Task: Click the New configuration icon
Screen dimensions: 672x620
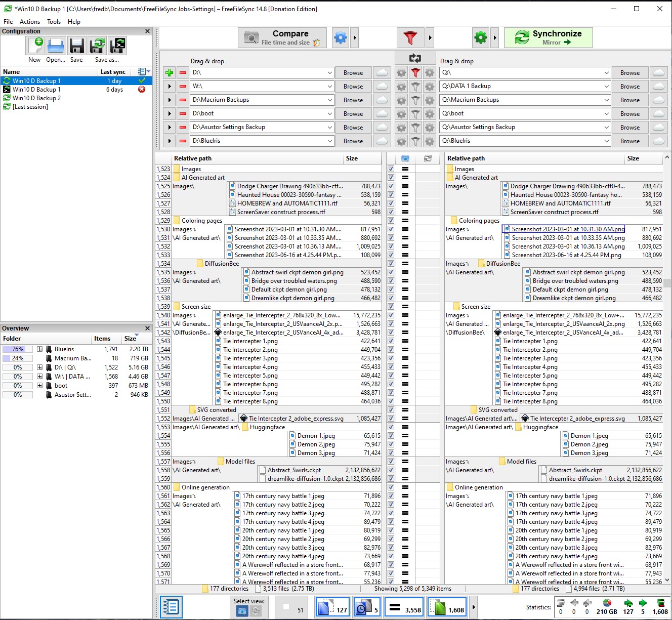Action: pyautogui.click(x=35, y=46)
